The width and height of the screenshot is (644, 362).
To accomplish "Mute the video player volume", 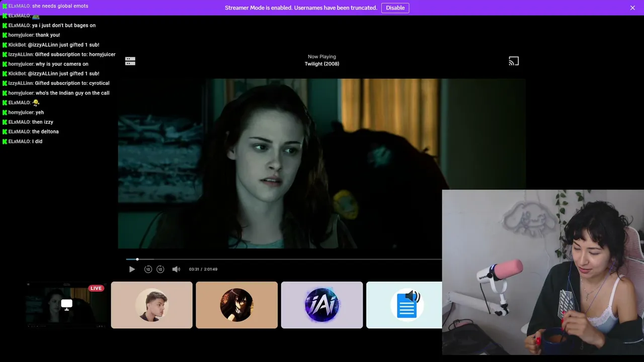I will 176,269.
